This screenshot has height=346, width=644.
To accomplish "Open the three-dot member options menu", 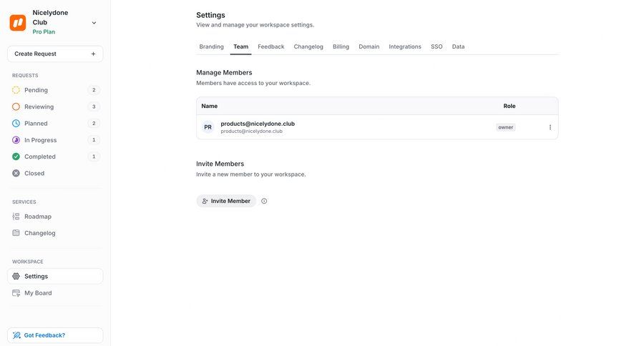I will tap(550, 127).
